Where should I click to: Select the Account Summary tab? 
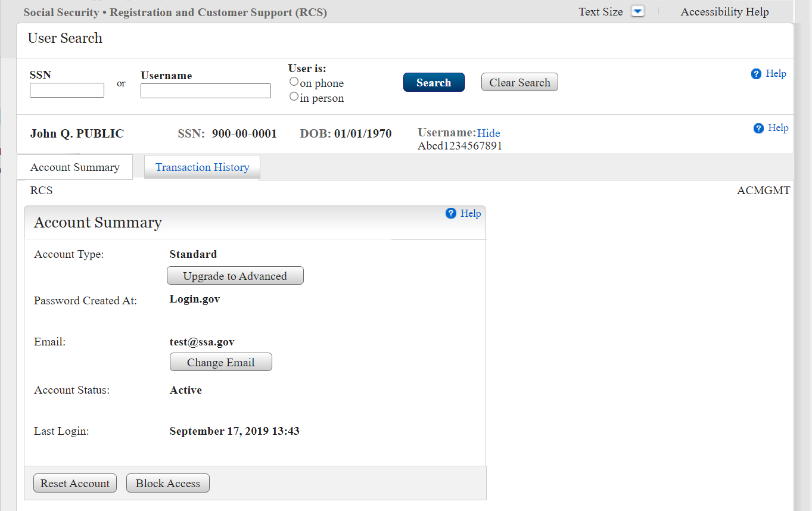[75, 167]
